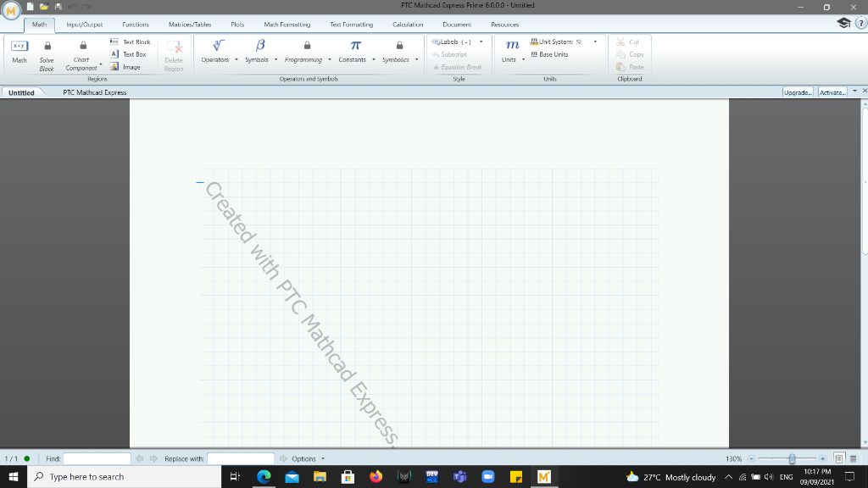Open the Resources ribbon tab
The image size is (868, 488).
point(505,25)
